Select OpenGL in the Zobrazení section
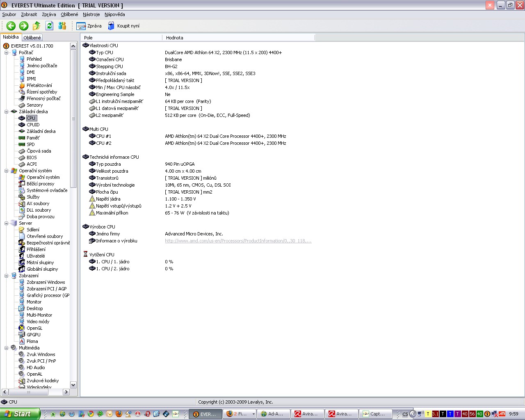Screen dimensions: 525x420 pyautogui.click(x=34, y=328)
